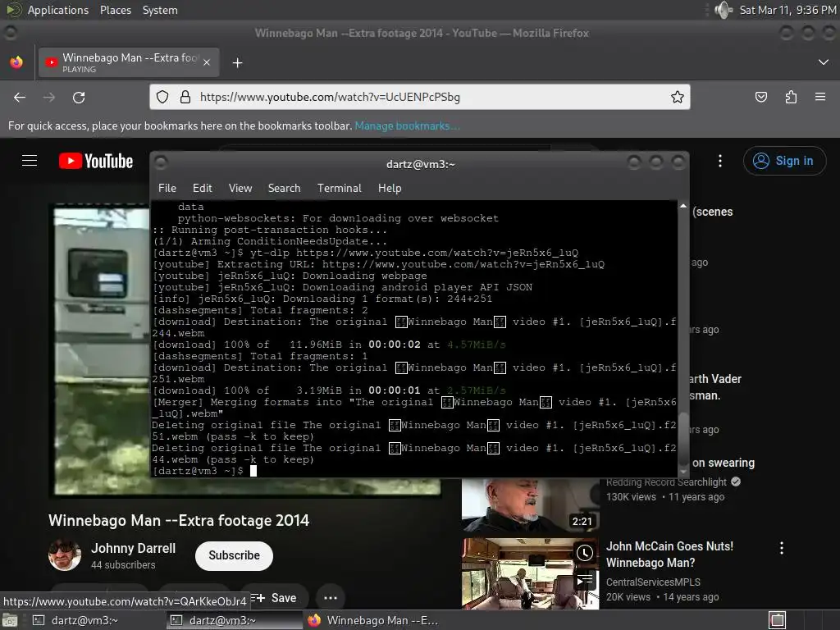Click Watch later clock icon on McCain thumbnail
Image resolution: width=840 pixels, height=630 pixels.
584,552
